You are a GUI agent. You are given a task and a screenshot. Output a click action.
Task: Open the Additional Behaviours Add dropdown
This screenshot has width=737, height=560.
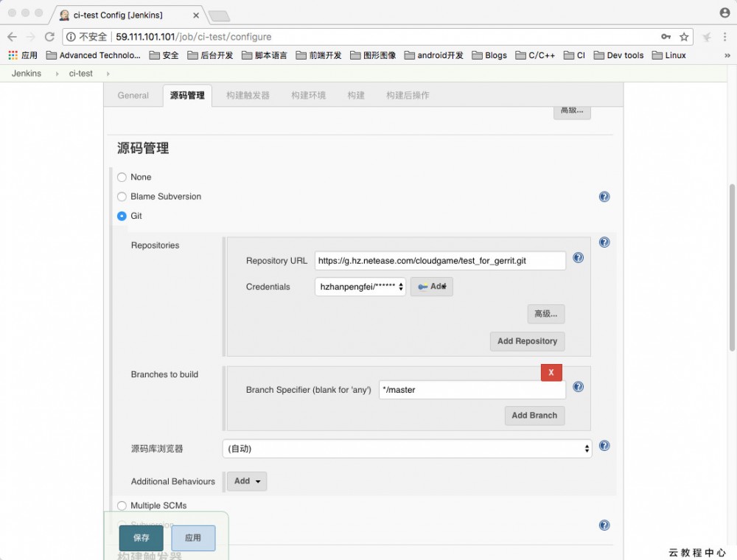[x=246, y=481]
